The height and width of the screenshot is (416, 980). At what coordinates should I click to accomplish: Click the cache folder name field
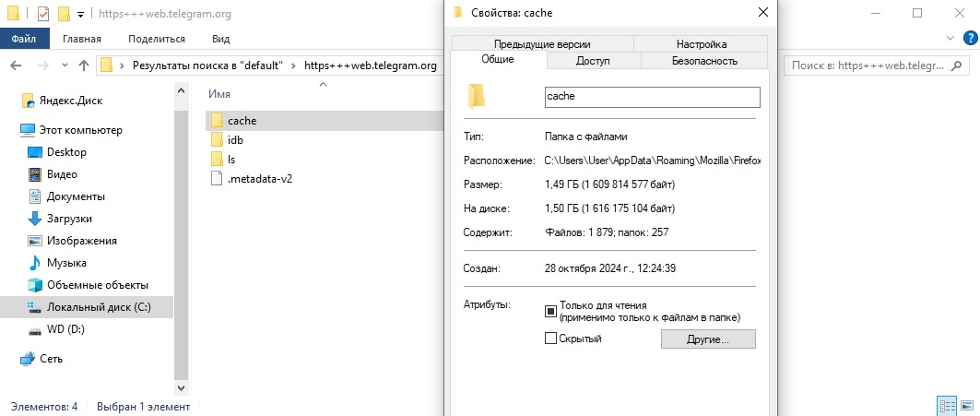[653, 97]
